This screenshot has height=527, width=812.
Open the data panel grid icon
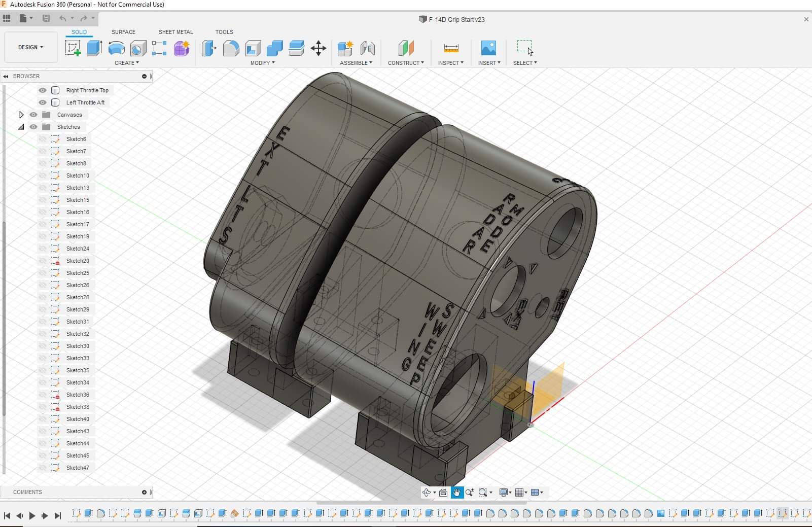7,18
